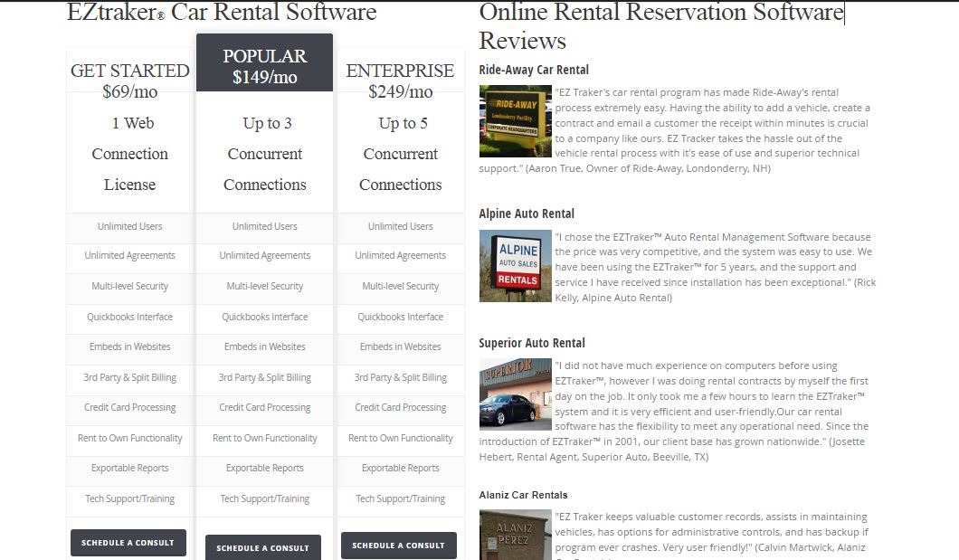Click Credit Card Processing in Enterprise column
Image resolution: width=959 pixels, height=560 pixels.
coord(401,407)
